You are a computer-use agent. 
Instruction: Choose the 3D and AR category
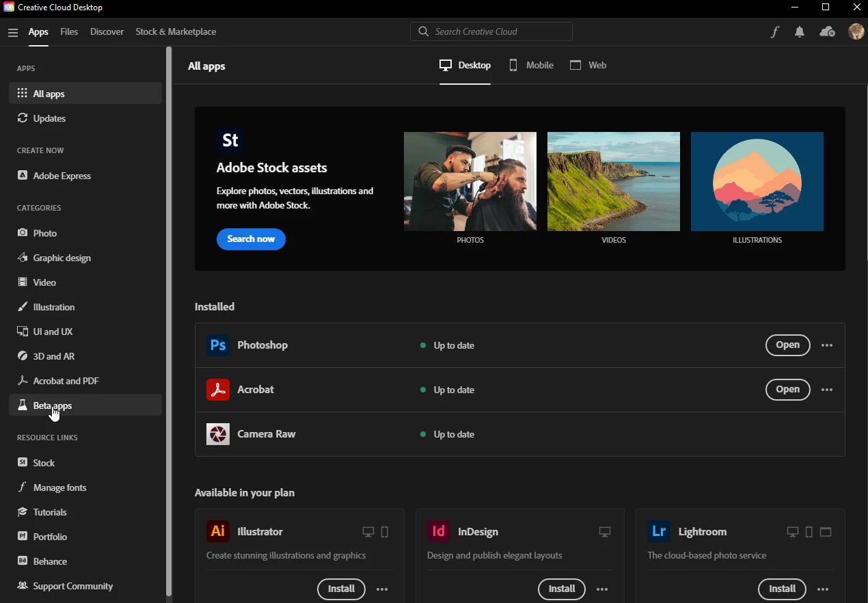pos(85,356)
